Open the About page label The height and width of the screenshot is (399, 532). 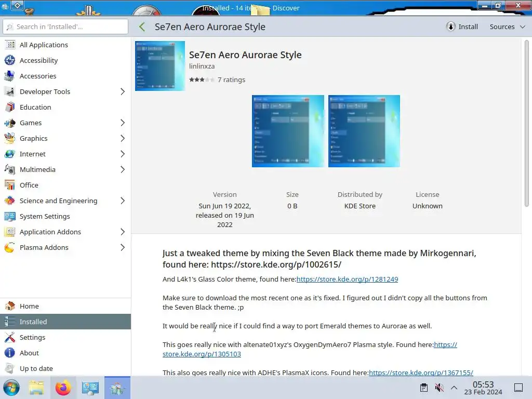point(29,353)
